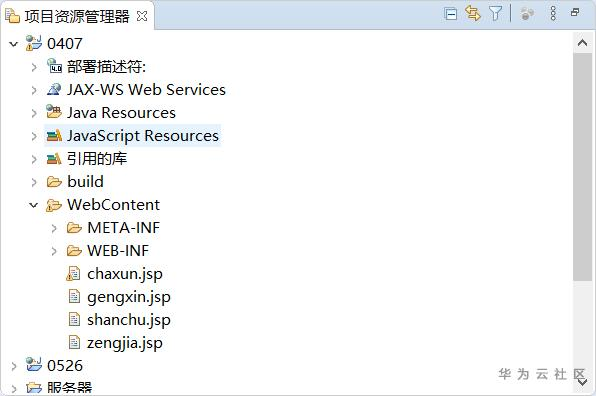This screenshot has width=596, height=396.
Task: Click the vertical scrollbar thumb
Action: point(582,167)
